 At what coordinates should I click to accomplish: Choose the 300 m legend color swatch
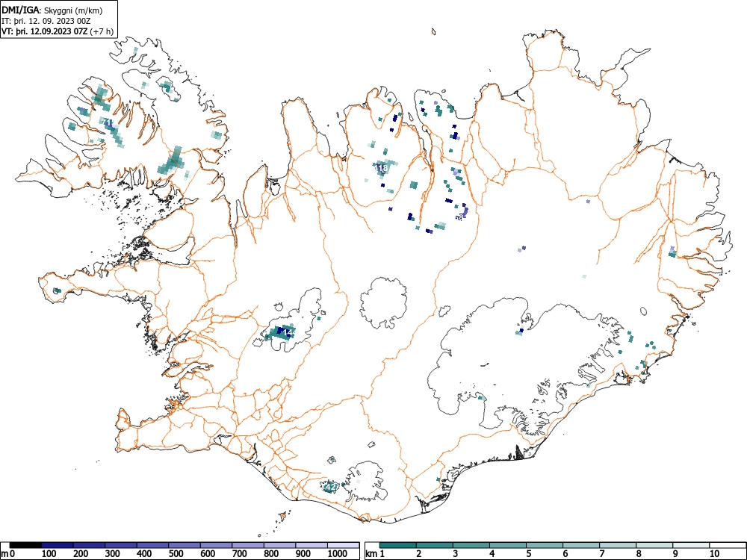pyautogui.click(x=121, y=545)
